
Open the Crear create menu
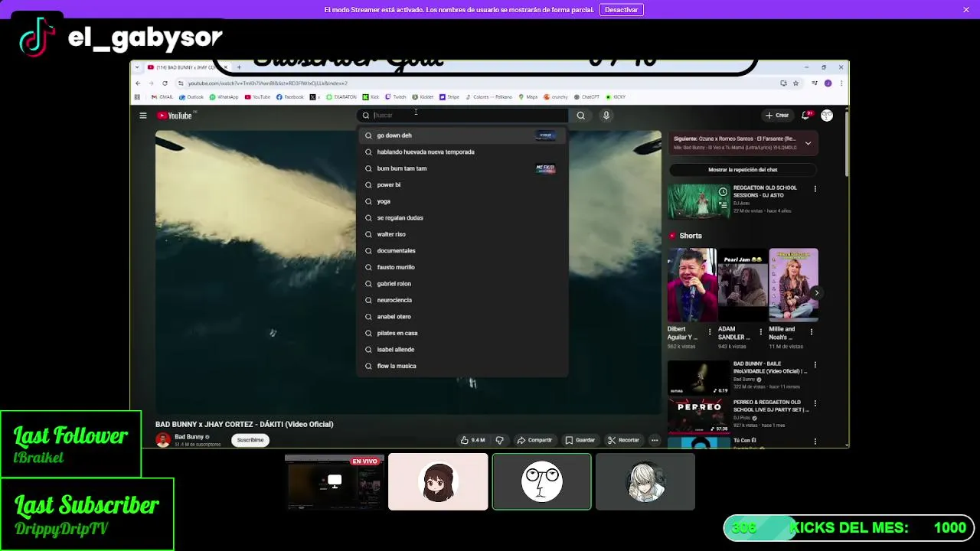pos(777,116)
